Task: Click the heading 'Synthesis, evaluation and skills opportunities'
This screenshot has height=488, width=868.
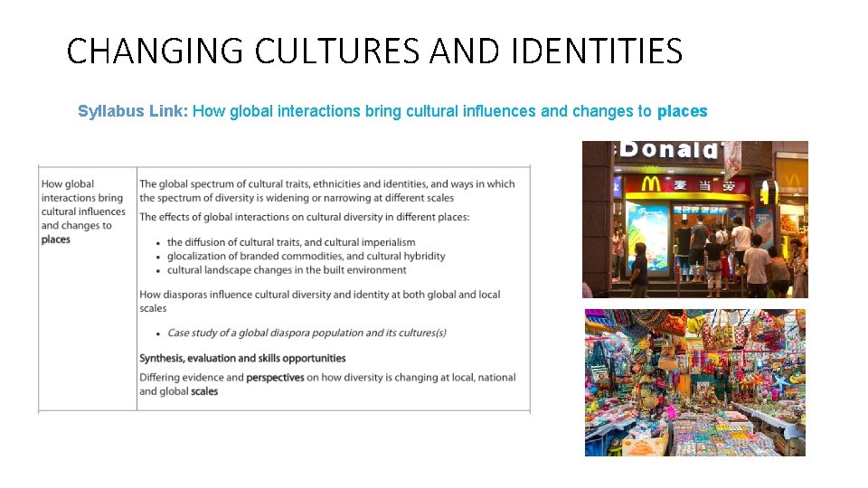Action: tap(242, 358)
